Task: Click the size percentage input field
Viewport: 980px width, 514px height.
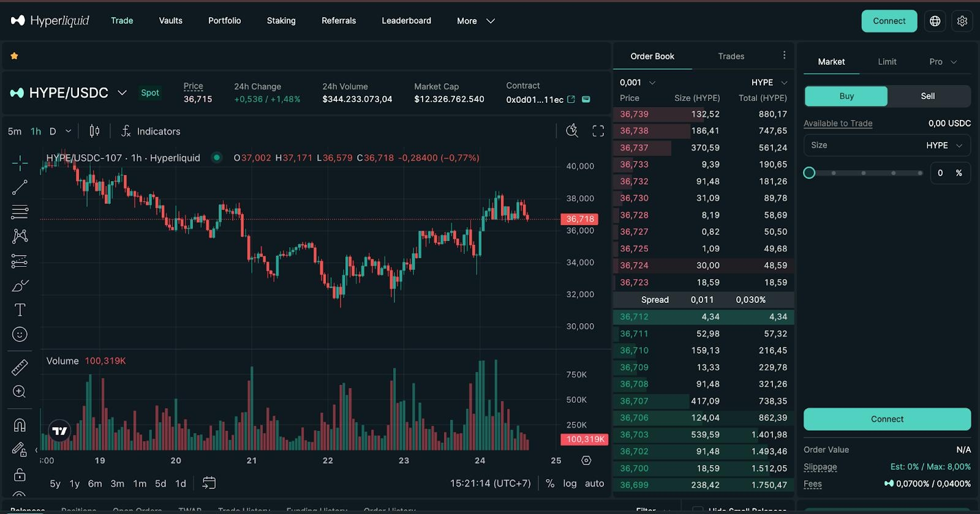Action: coord(950,173)
